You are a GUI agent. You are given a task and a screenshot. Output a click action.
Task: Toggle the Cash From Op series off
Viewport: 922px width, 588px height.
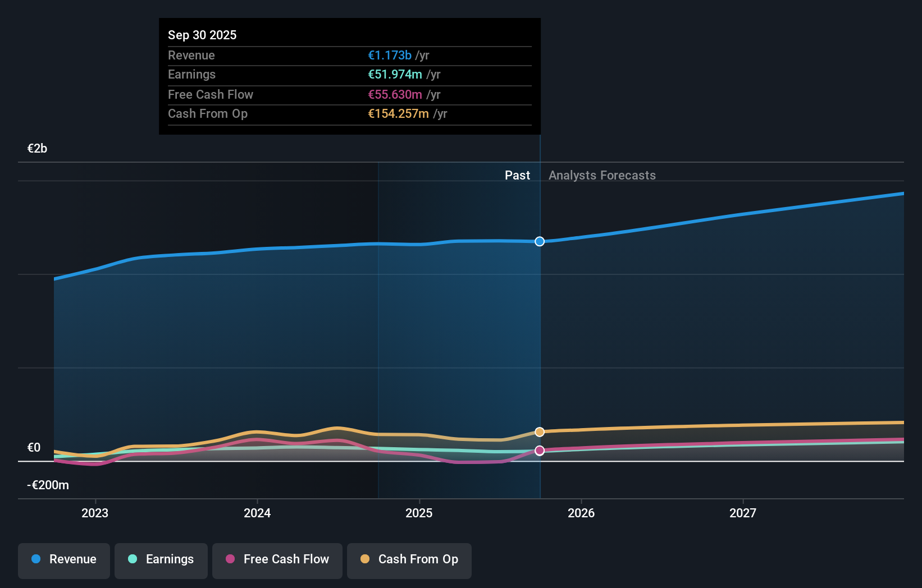(409, 561)
